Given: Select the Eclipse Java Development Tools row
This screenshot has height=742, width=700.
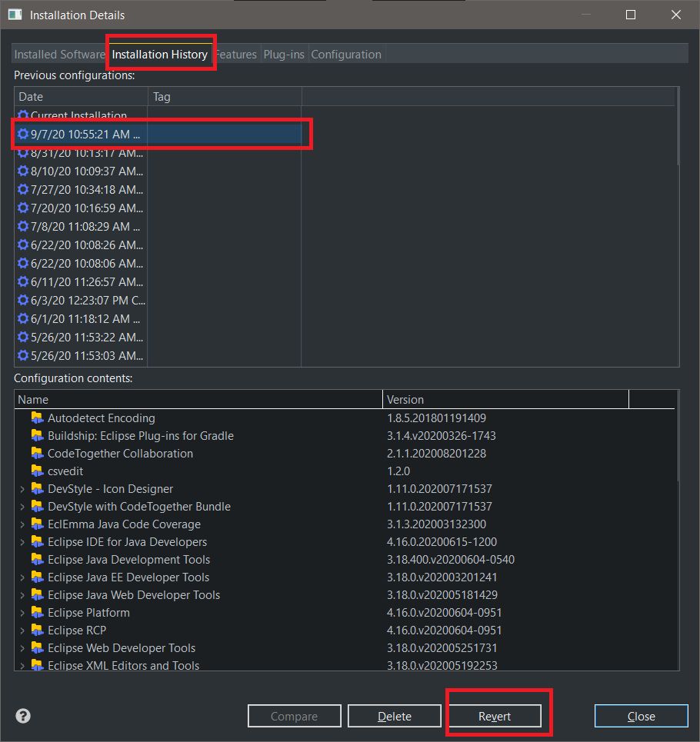Looking at the screenshot, I should pyautogui.click(x=345, y=559).
